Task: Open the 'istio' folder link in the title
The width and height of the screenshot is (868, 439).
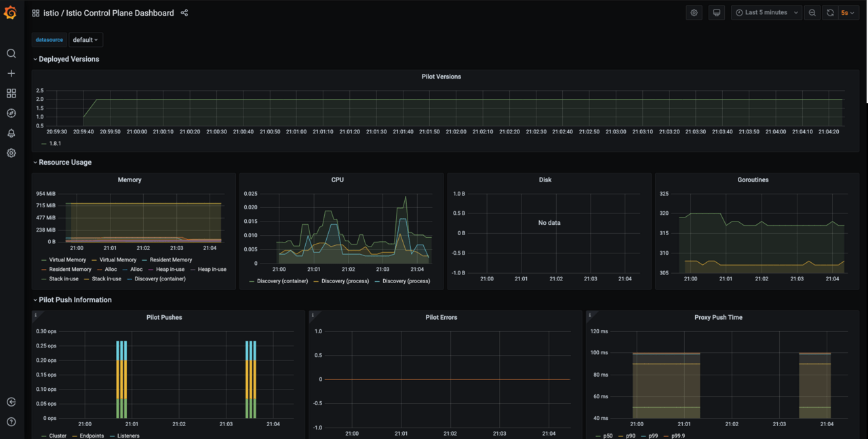Action: tap(51, 13)
